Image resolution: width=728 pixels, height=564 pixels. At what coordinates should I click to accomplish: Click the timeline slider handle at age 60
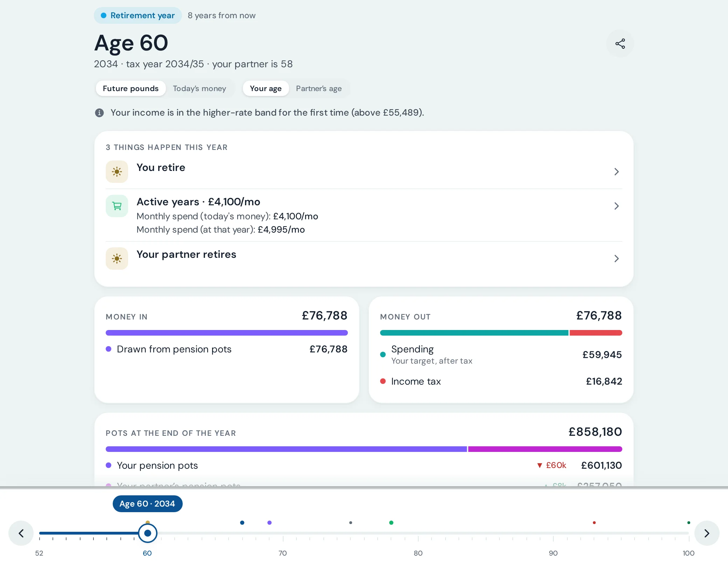pyautogui.click(x=148, y=533)
